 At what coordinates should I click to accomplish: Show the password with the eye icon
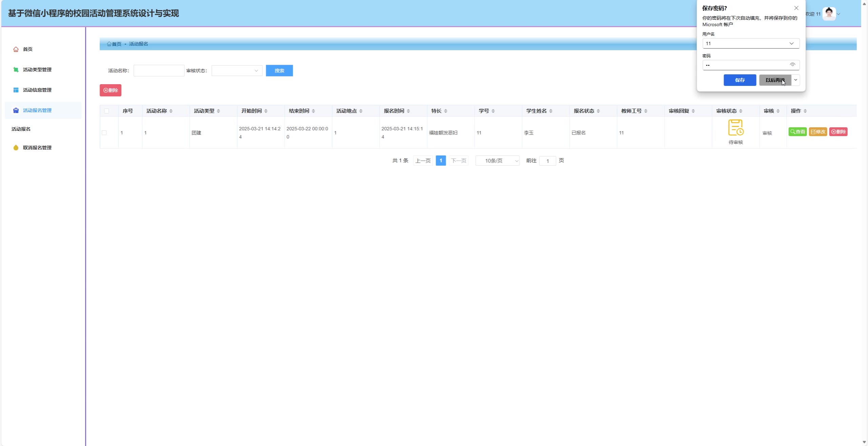coord(792,64)
